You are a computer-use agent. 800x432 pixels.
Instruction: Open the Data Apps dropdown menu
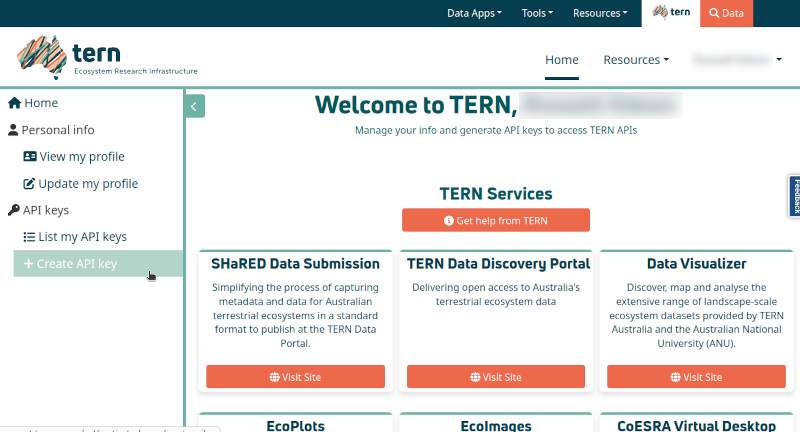point(474,13)
